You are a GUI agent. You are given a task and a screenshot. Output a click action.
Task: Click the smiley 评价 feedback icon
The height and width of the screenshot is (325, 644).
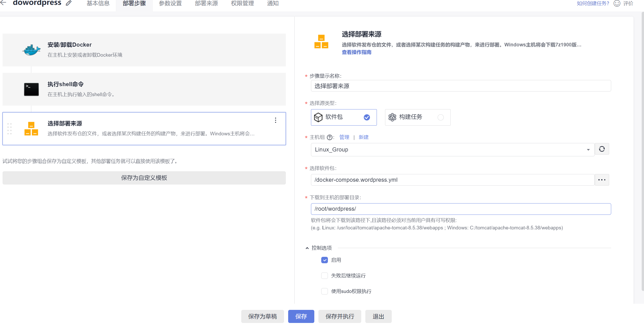617,3
